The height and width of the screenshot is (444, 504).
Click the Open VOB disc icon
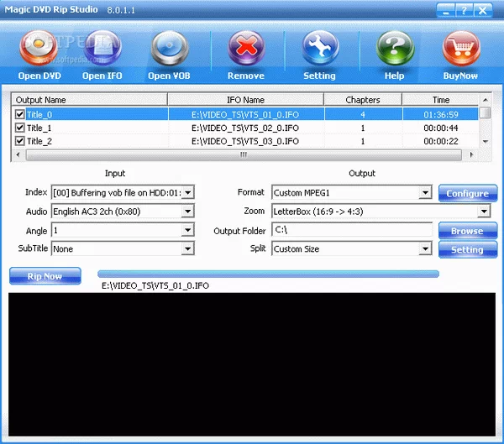pyautogui.click(x=171, y=50)
